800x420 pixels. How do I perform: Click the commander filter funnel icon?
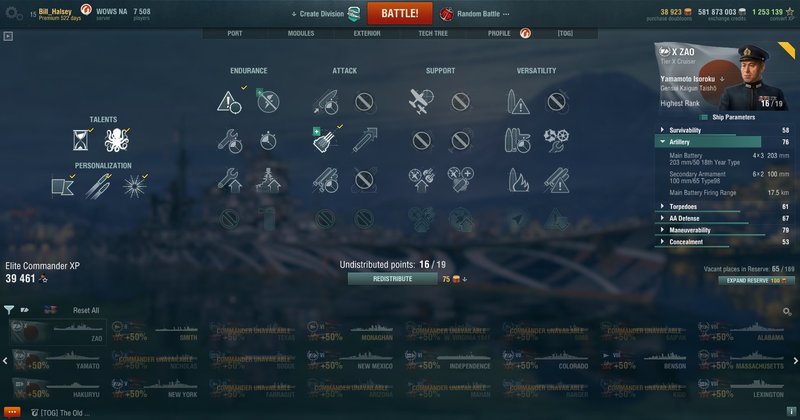click(x=9, y=310)
